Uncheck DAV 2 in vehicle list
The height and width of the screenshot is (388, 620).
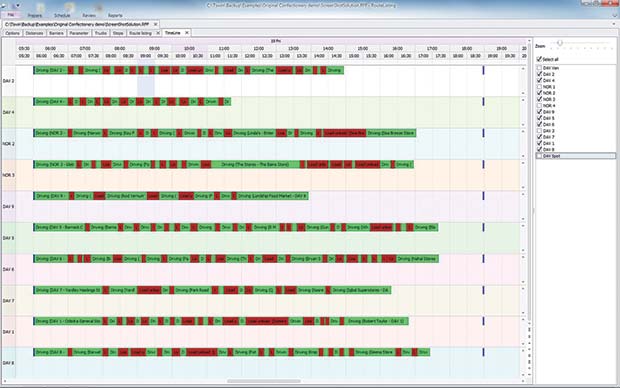tap(539, 74)
